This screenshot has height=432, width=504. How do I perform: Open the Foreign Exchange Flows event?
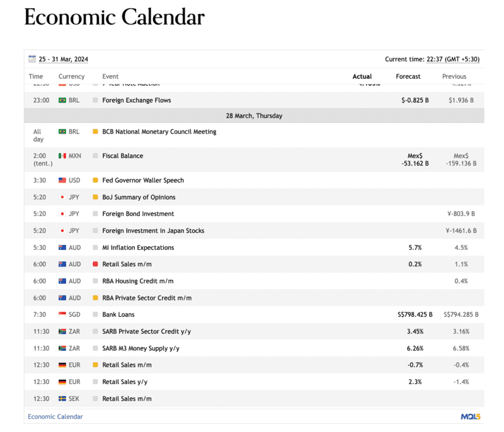[137, 100]
